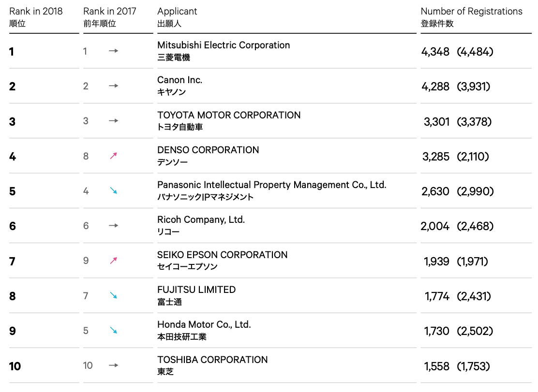Click "TOSHIBA CORPORATION" applicant name
538x392 pixels.
[212, 360]
